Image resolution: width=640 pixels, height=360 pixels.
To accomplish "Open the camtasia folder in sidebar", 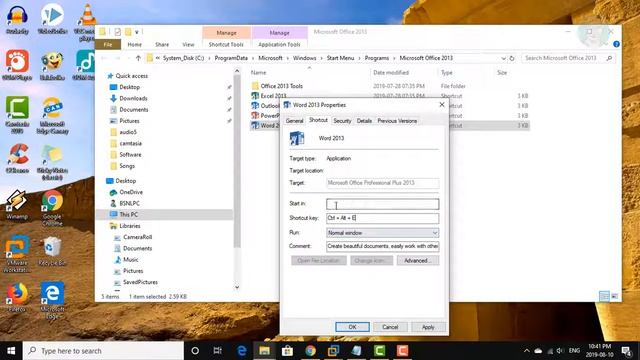I will 130,144.
